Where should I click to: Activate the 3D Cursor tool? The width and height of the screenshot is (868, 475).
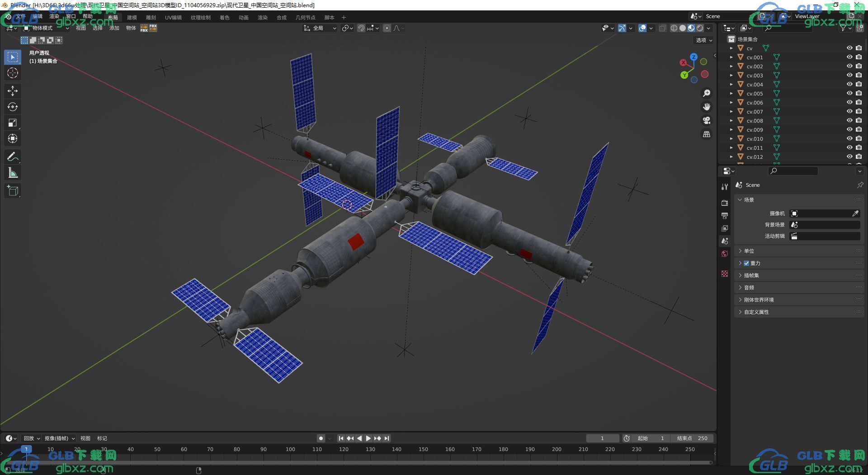[x=13, y=73]
